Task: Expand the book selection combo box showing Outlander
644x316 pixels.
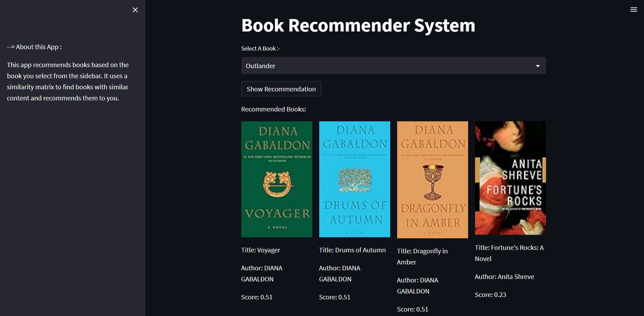Action: 393,66
